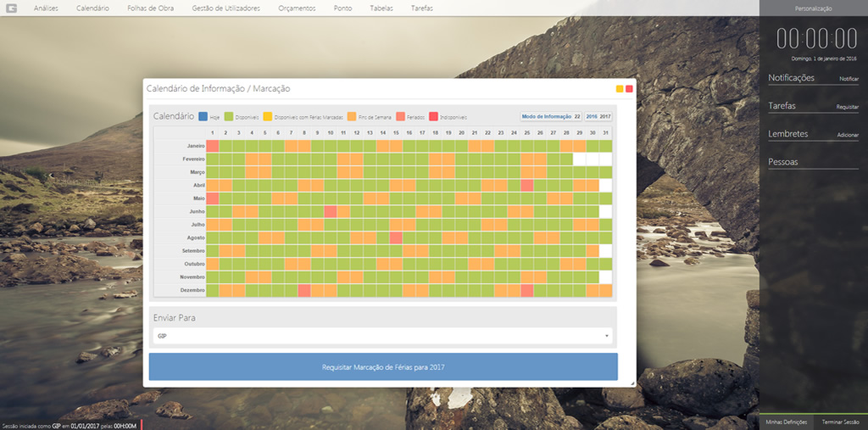Click the yellow minimize square on the calendar dialog
This screenshot has height=430, width=868.
tap(620, 89)
